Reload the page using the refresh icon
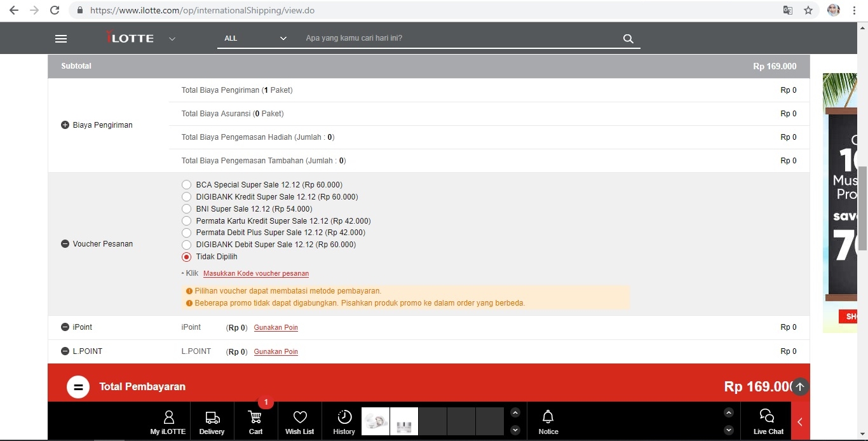 tap(55, 10)
